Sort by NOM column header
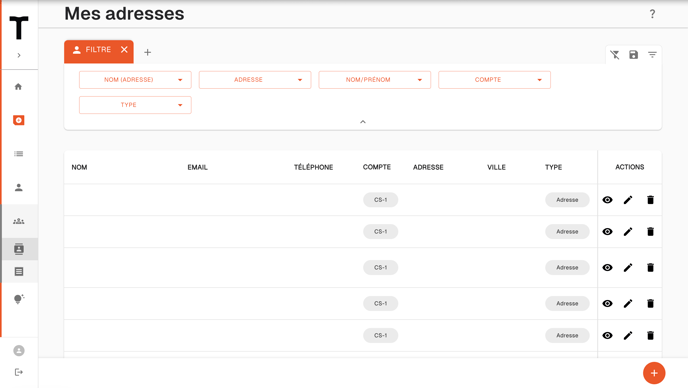The height and width of the screenshot is (388, 688). pyautogui.click(x=79, y=167)
